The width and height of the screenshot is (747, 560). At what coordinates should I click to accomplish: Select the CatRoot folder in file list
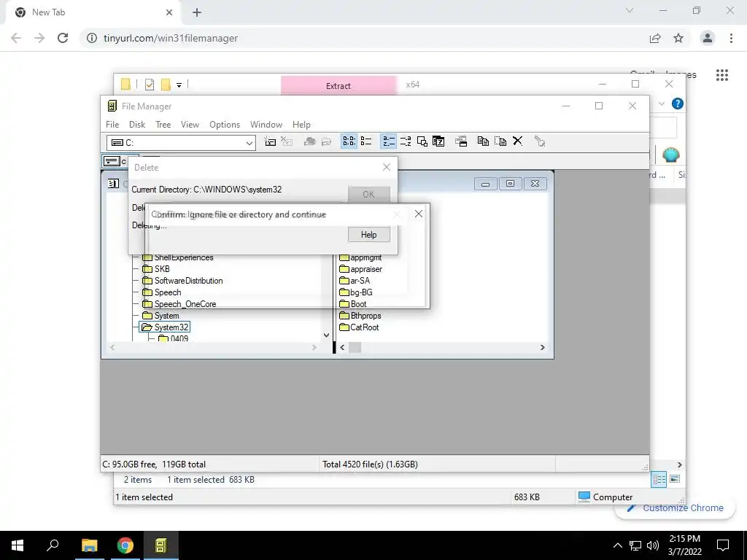359,327
